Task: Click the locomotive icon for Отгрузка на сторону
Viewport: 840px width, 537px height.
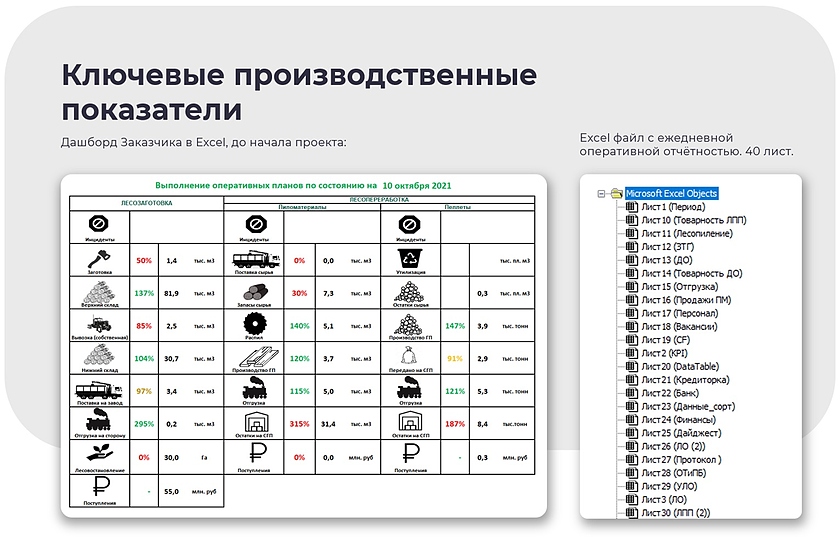Action: pyautogui.click(x=99, y=419)
